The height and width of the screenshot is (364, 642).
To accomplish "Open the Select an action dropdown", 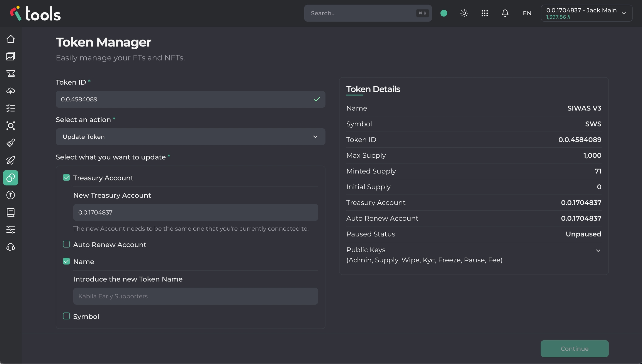I will coord(190,137).
